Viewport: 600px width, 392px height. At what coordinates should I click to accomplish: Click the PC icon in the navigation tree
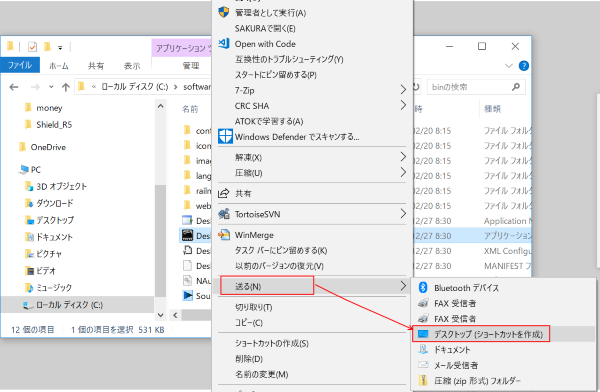click(x=24, y=169)
